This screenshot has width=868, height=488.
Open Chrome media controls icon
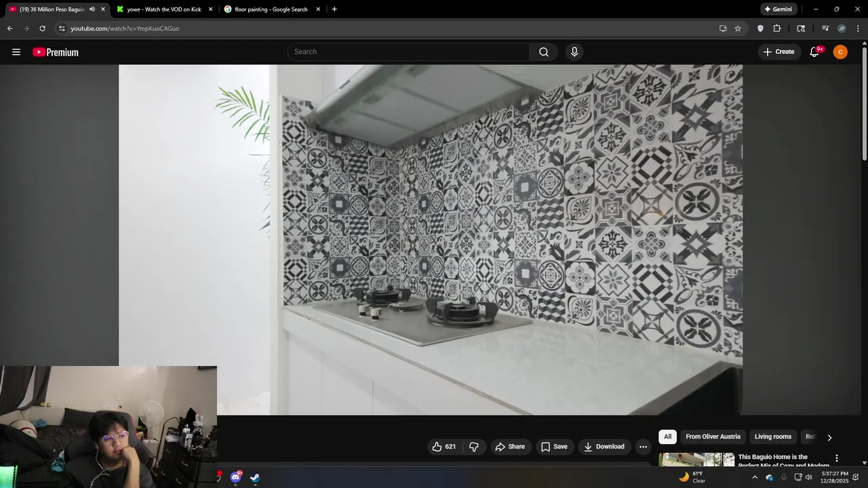825,28
